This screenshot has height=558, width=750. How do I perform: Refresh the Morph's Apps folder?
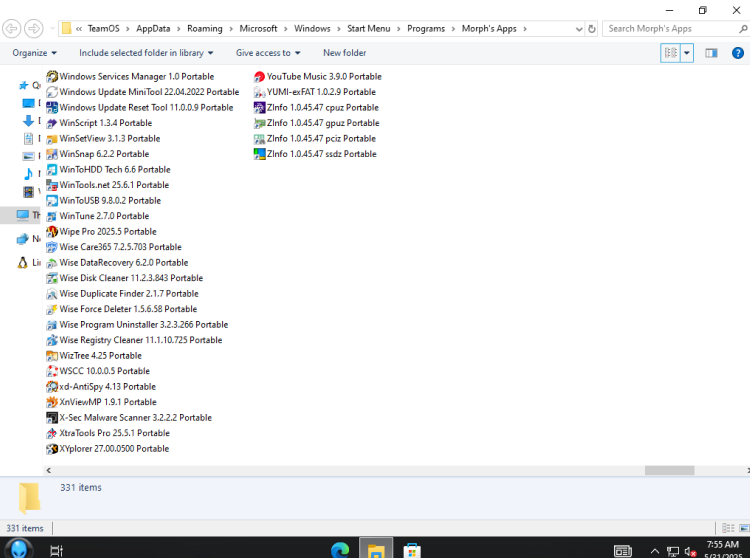coord(592,29)
